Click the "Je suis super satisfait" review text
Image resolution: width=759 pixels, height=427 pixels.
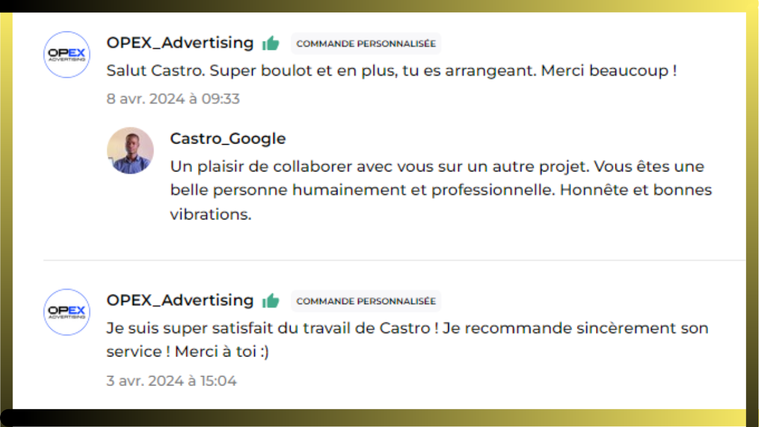coord(300,328)
